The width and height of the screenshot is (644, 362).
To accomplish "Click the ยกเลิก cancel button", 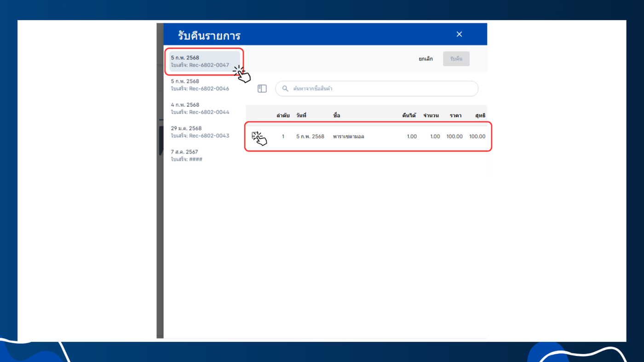I will click(x=425, y=59).
